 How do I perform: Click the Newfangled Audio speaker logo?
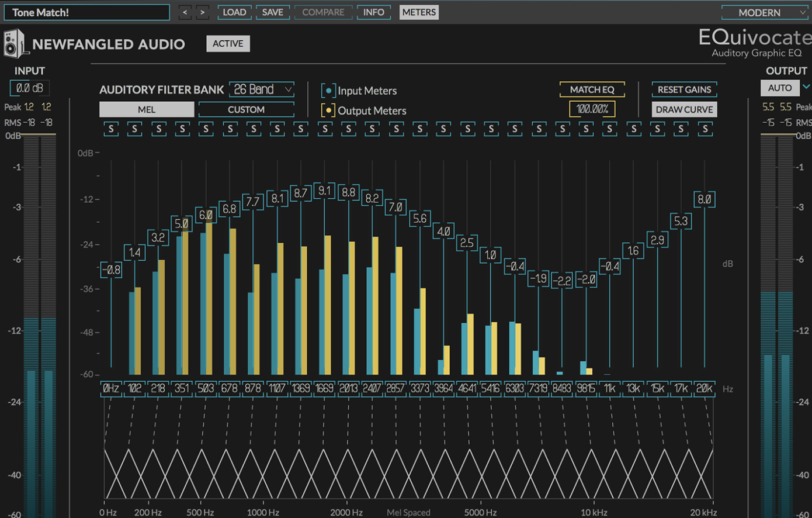tap(14, 43)
